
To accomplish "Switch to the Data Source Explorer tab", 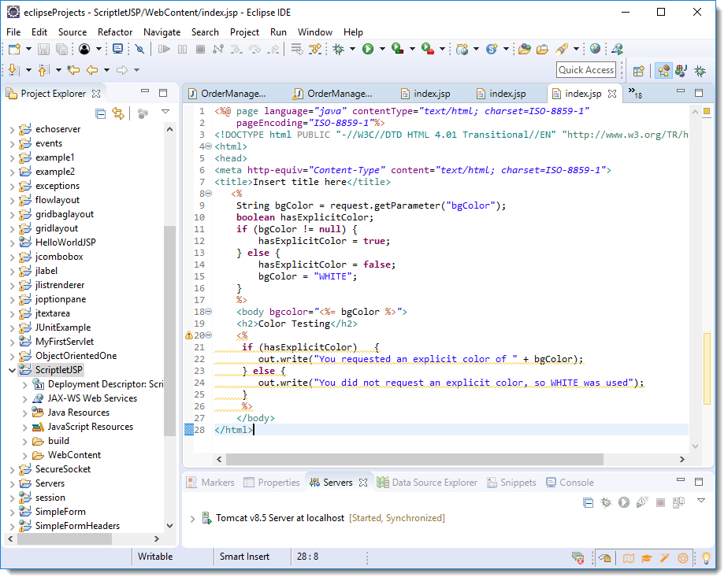I will (427, 483).
